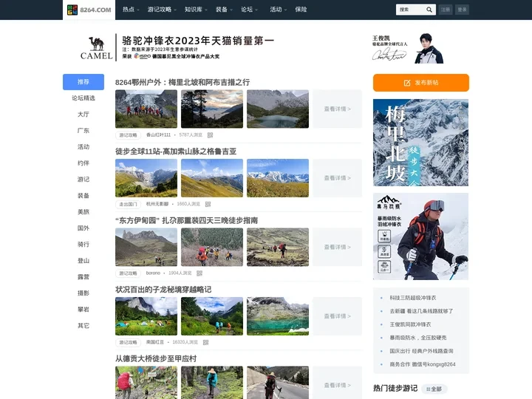Select 约伴 in the sidebar
The image size is (532, 399).
(x=83, y=163)
